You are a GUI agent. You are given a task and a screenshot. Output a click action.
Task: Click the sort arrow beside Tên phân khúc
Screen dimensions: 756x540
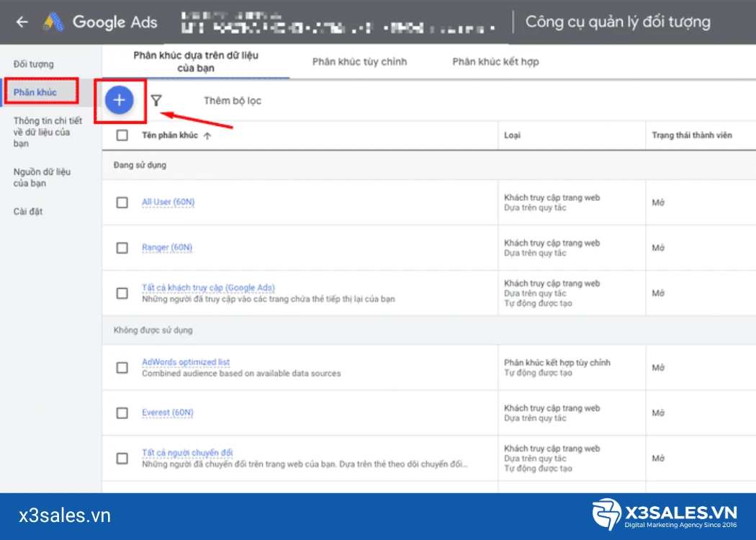point(207,136)
